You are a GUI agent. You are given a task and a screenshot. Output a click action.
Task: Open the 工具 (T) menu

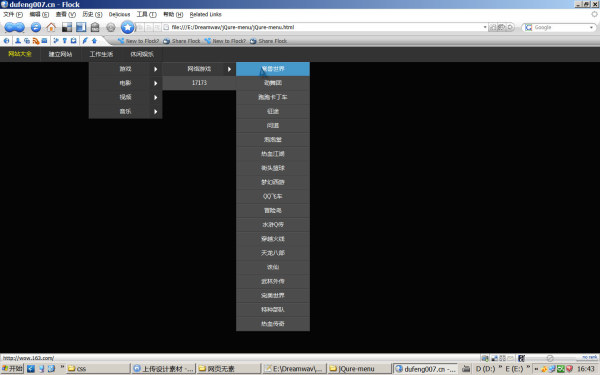click(147, 14)
